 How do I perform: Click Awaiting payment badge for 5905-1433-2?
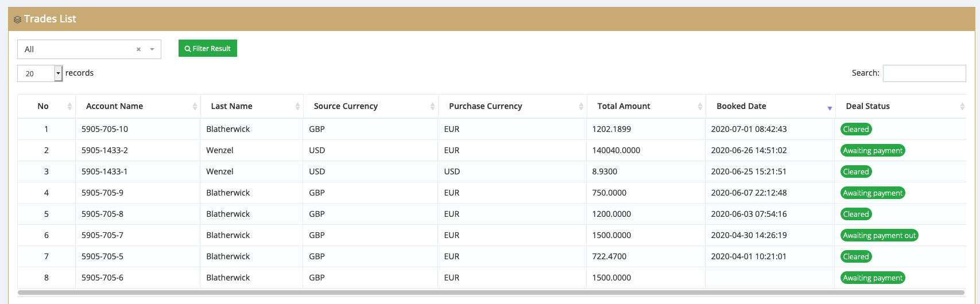[x=872, y=150]
